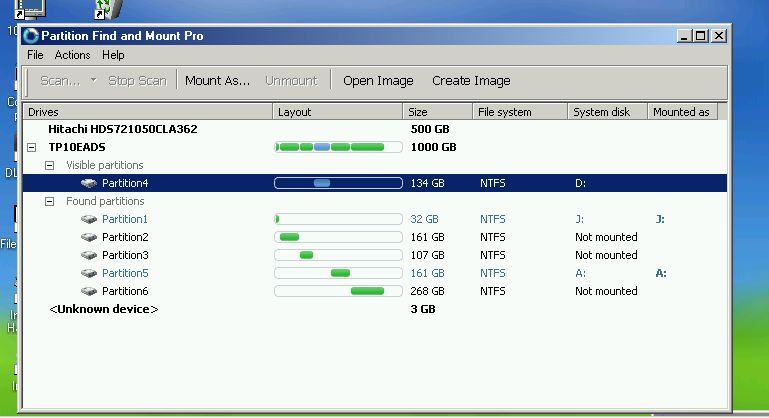The width and height of the screenshot is (769, 418).
Task: Click the drive icon beside Partition3
Action: [x=89, y=256]
